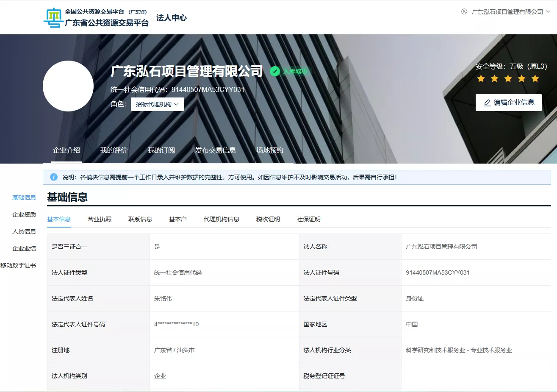Click the 是 value for 三证合一
The height and width of the screenshot is (392, 557).
click(157, 247)
